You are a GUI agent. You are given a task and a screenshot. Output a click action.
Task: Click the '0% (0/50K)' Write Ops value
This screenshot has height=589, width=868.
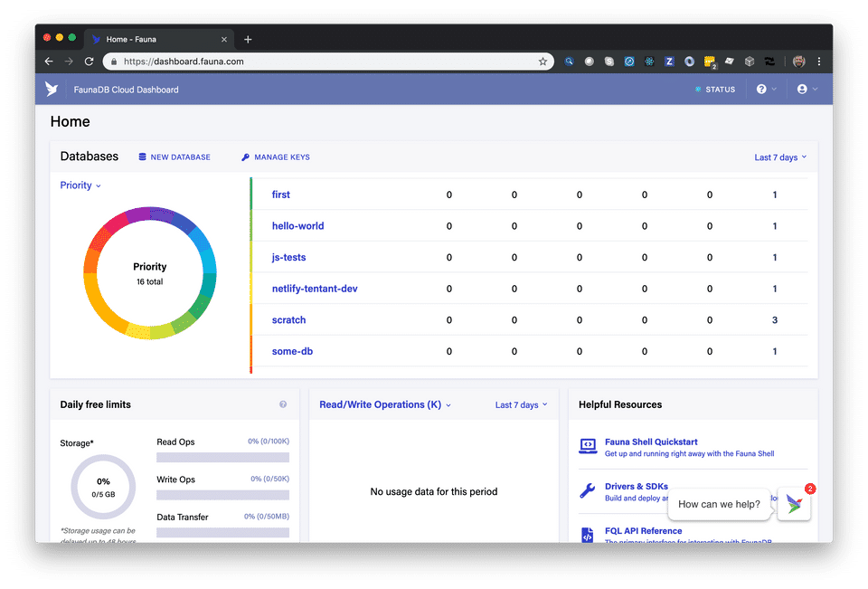tap(269, 479)
